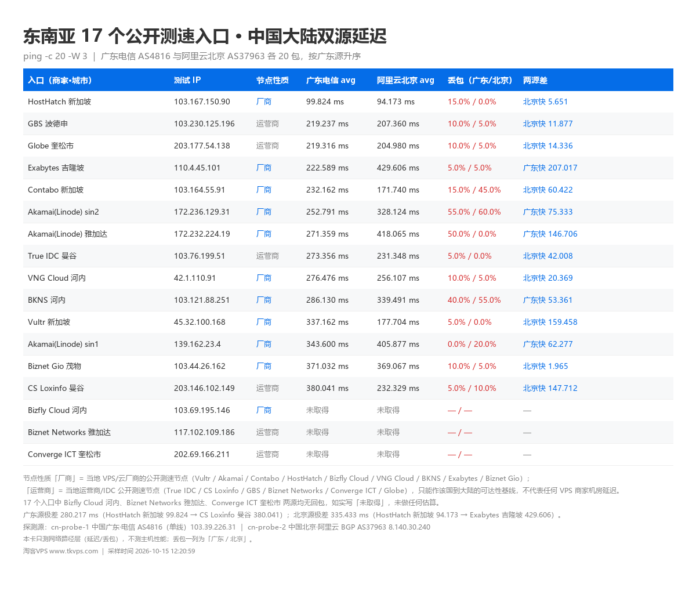Viewport: 696px width, 616px height.
Task: Click packet loss 40.0% / 55.0%
Action: (474, 300)
